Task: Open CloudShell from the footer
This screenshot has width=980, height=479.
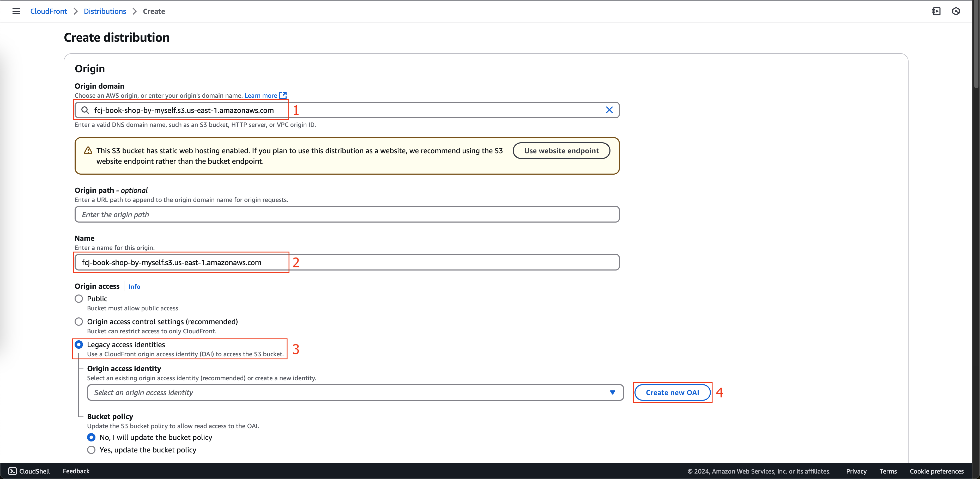Action: click(29, 471)
